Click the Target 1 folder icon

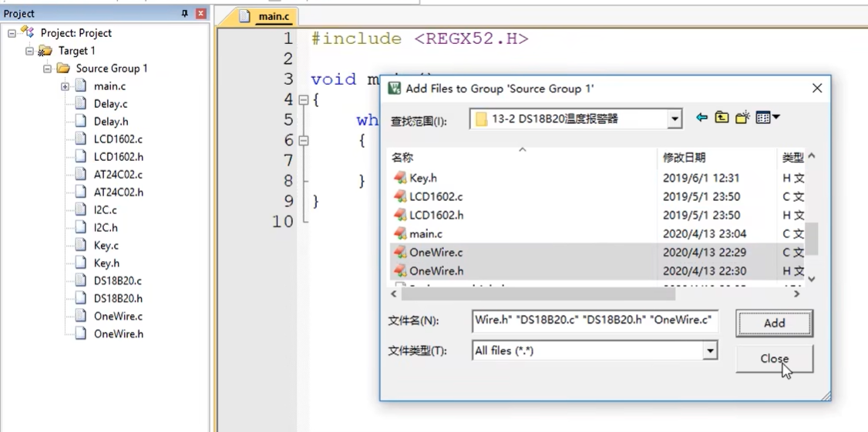point(45,52)
